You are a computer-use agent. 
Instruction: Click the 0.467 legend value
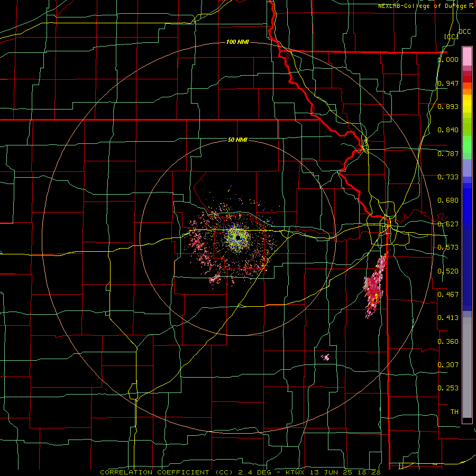(448, 295)
